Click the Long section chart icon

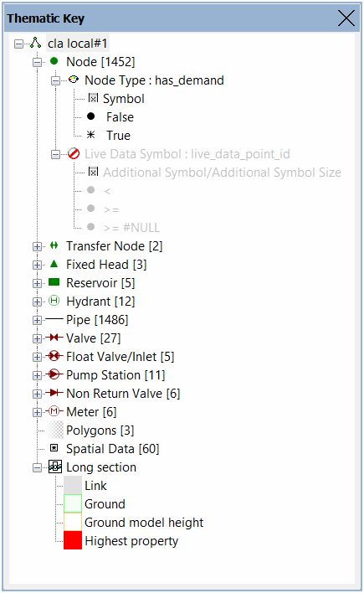click(x=54, y=467)
